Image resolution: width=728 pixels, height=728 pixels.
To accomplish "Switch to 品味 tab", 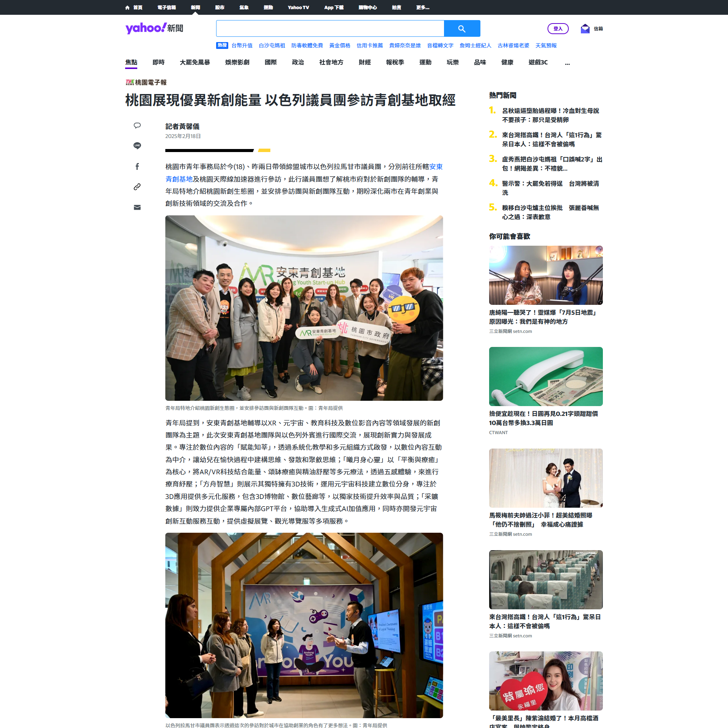I will tap(480, 62).
